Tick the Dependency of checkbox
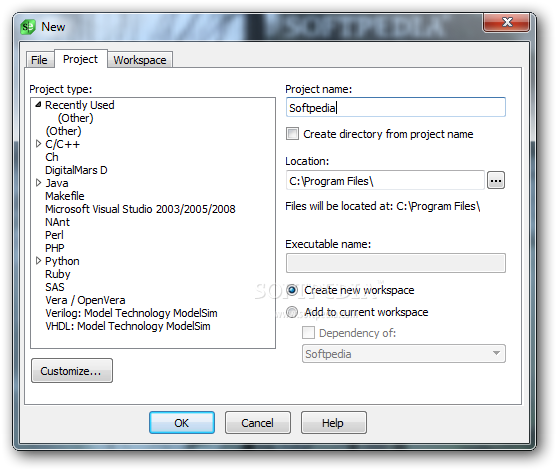Screen dimensions: 557x471 pyautogui.click(x=308, y=333)
